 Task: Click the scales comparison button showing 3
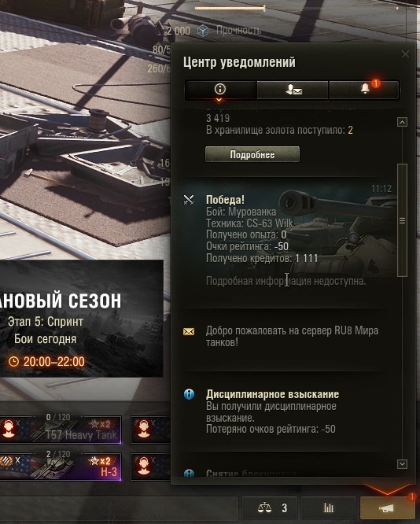click(273, 508)
